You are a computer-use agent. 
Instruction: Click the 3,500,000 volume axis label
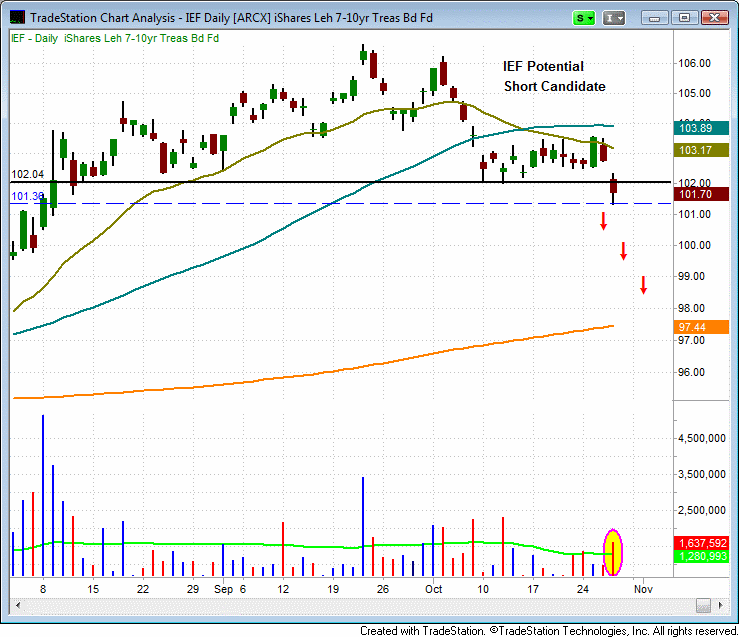702,474
